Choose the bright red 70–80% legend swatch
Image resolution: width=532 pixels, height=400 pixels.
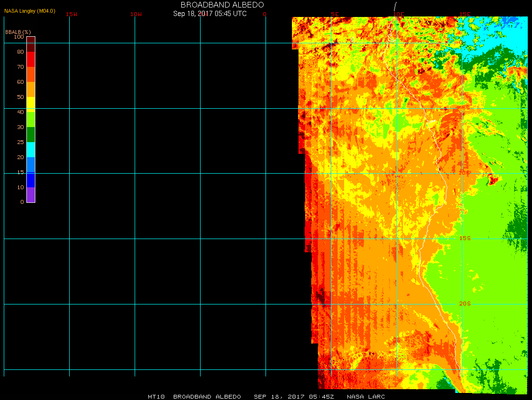31,59
